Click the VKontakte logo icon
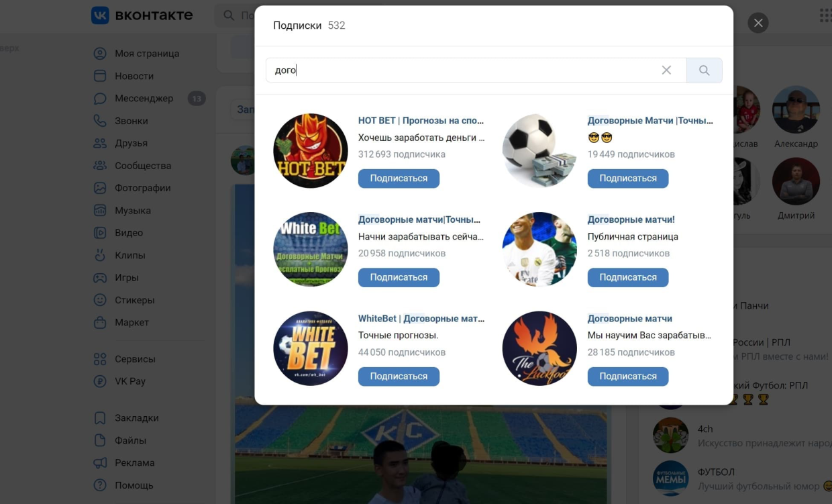The width and height of the screenshot is (832, 504). (100, 15)
